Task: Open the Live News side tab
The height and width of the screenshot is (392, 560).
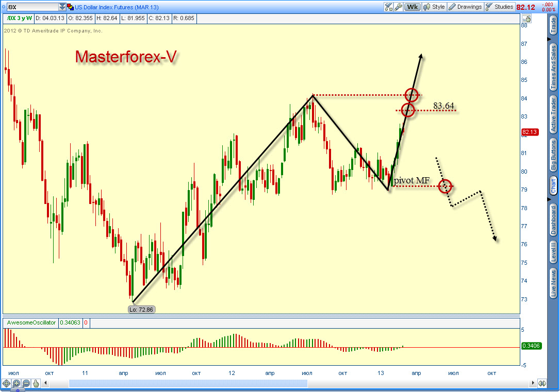Action: pos(553,283)
